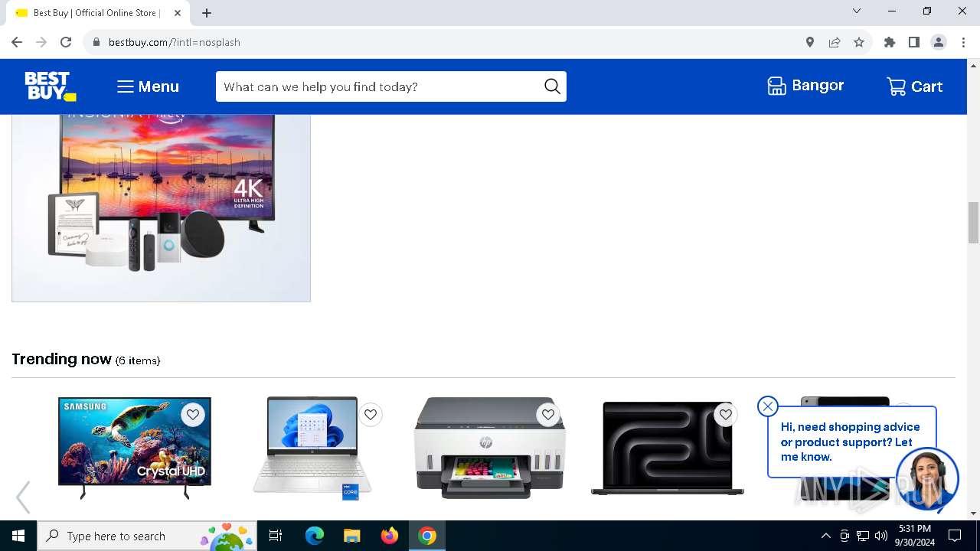Save the HP laptop with heart icon

click(x=371, y=414)
